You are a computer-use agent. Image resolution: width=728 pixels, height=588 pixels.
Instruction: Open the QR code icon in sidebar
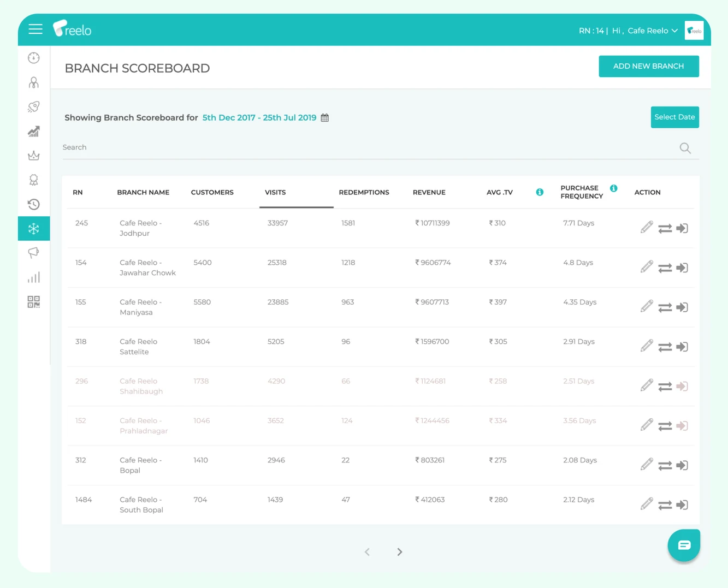34,302
